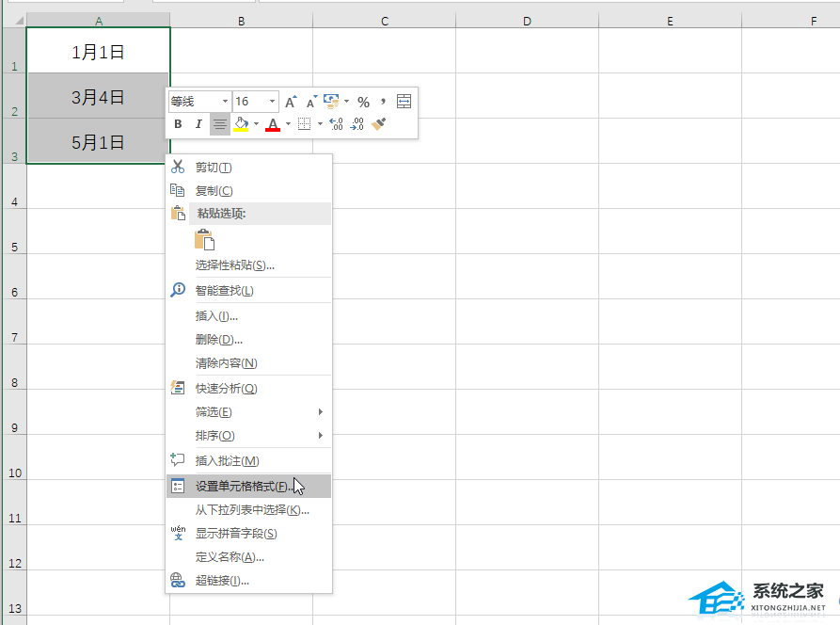Select row 10 header
Image resolution: width=840 pixels, height=625 pixels.
14,457
